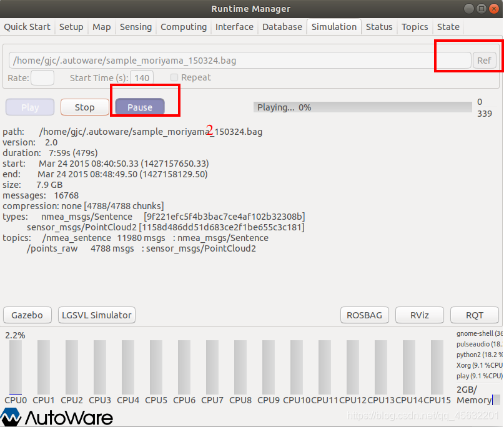Click the CPU8 usage bar
The image size is (504, 427).
(240, 367)
